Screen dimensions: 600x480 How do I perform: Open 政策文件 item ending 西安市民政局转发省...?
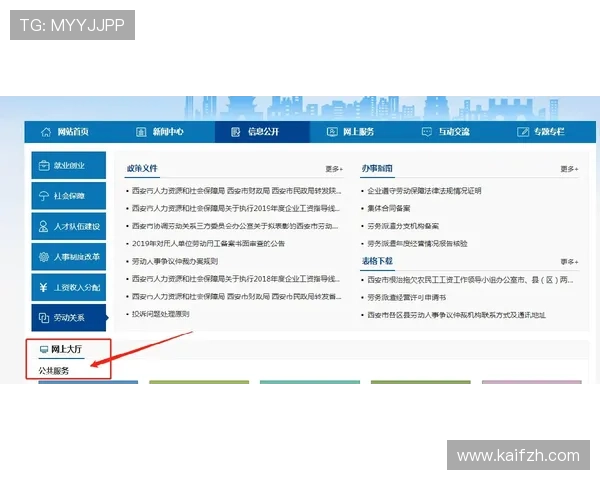click(x=236, y=296)
